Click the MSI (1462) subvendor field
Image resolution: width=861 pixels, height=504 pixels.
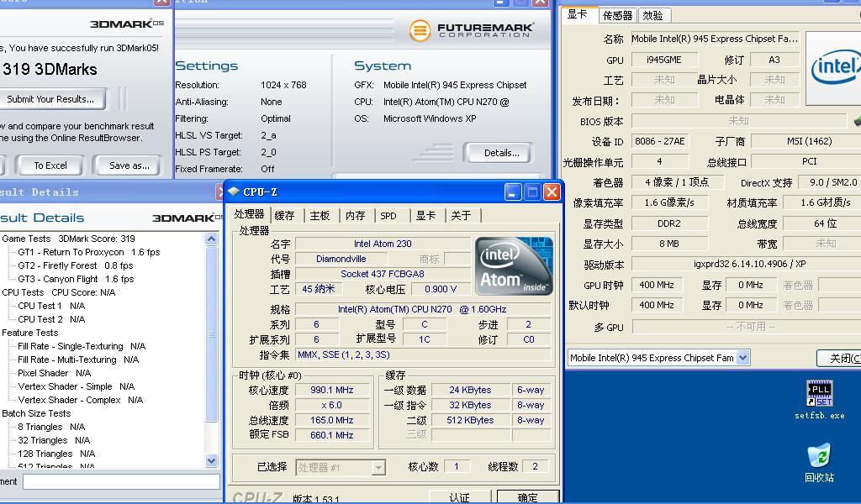coord(806,141)
